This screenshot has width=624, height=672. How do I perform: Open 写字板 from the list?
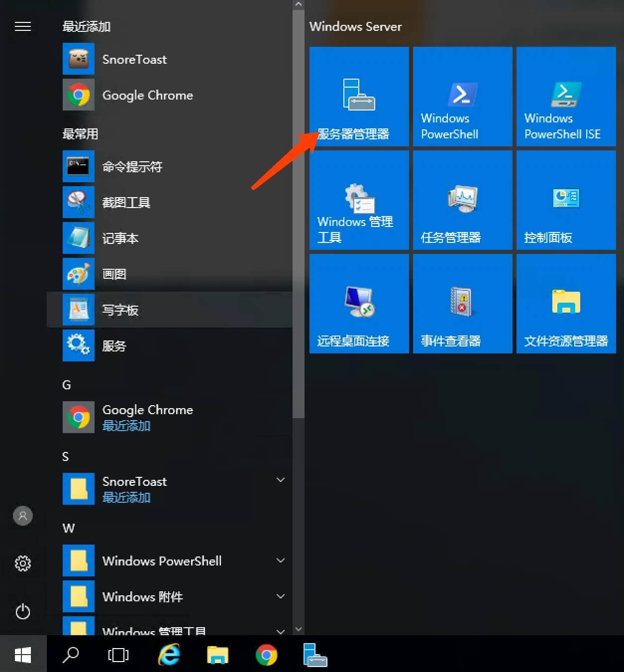point(169,310)
